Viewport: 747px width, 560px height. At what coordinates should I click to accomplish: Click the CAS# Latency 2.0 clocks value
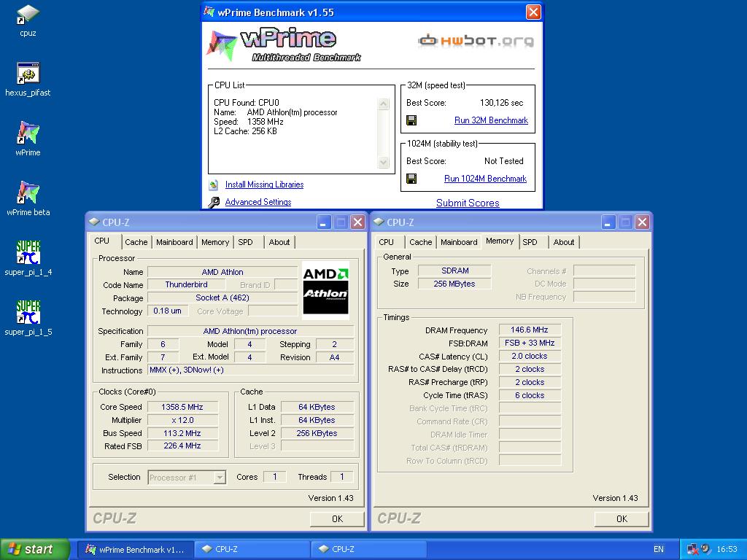(530, 356)
